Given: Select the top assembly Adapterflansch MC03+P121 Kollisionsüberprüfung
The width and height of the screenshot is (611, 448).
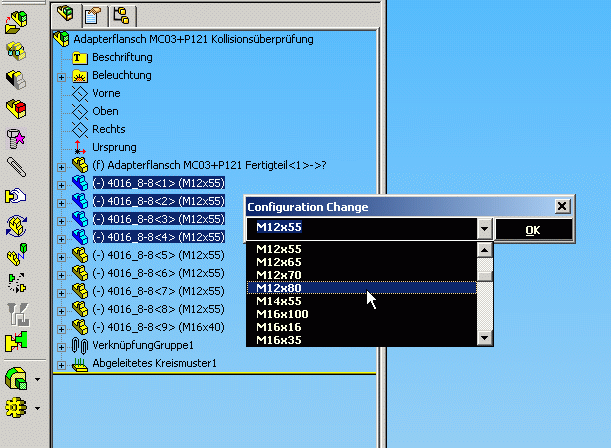Looking at the screenshot, I should click(193, 39).
